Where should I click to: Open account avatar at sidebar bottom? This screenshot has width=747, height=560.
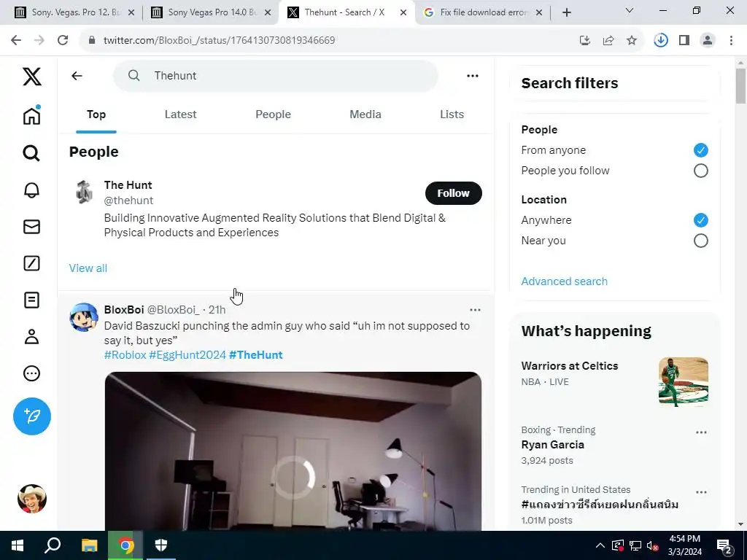pos(32,499)
